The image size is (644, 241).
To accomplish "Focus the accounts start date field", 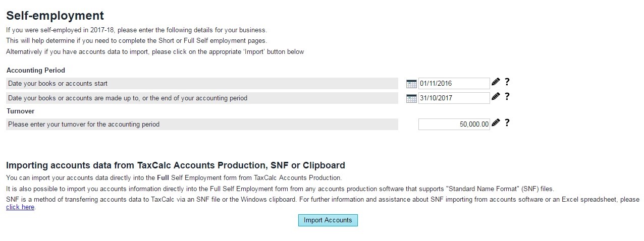I will point(453,84).
